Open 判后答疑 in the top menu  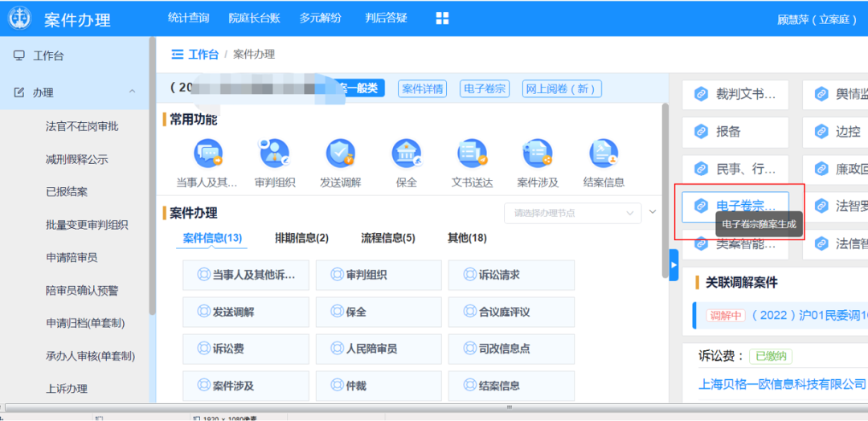(387, 18)
